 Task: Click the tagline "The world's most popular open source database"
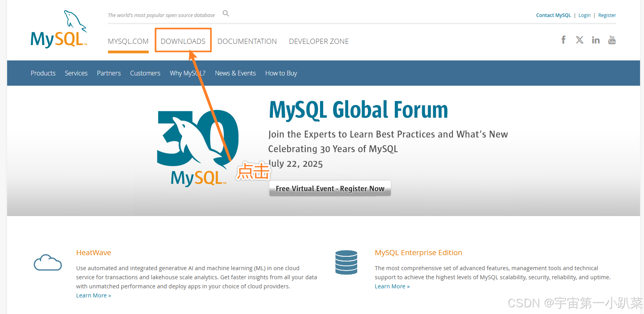161,15
